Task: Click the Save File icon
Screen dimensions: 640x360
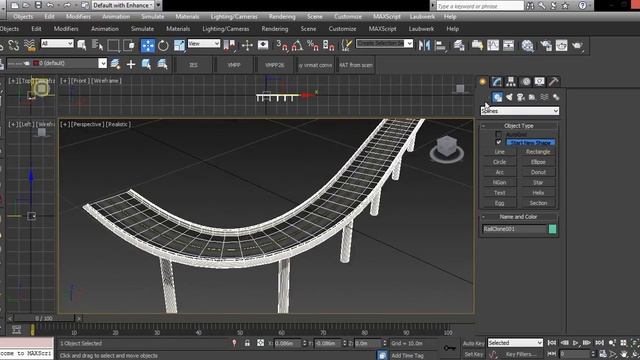Action: (x=38, y=5)
